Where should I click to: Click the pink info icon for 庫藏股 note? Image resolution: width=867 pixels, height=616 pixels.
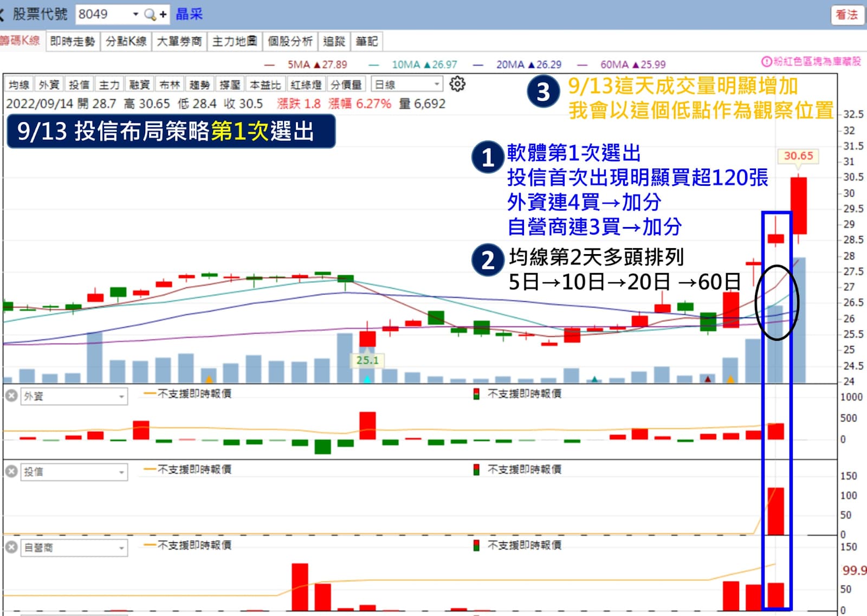[766, 62]
